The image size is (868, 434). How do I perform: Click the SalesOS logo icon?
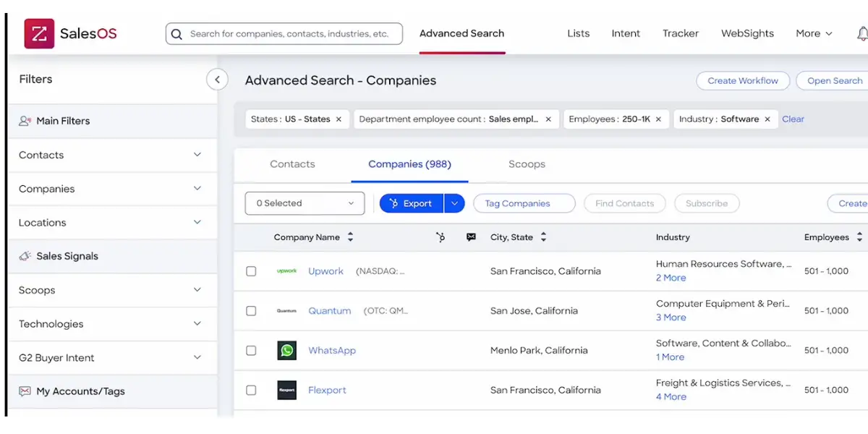pos(39,33)
